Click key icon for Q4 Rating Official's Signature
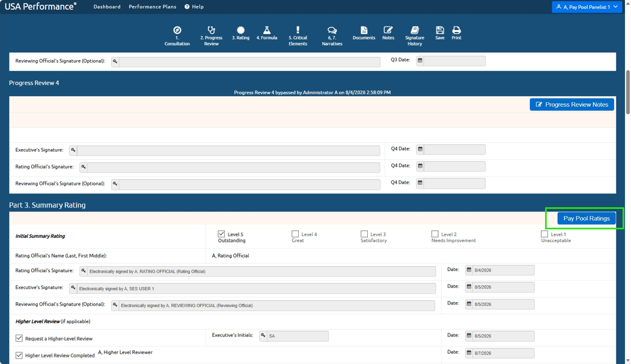This screenshot has height=364, width=631. tap(84, 167)
